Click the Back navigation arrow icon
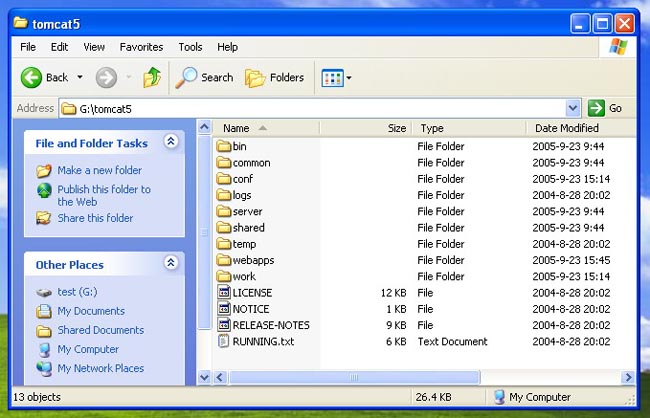This screenshot has height=418, width=650. 32,77
